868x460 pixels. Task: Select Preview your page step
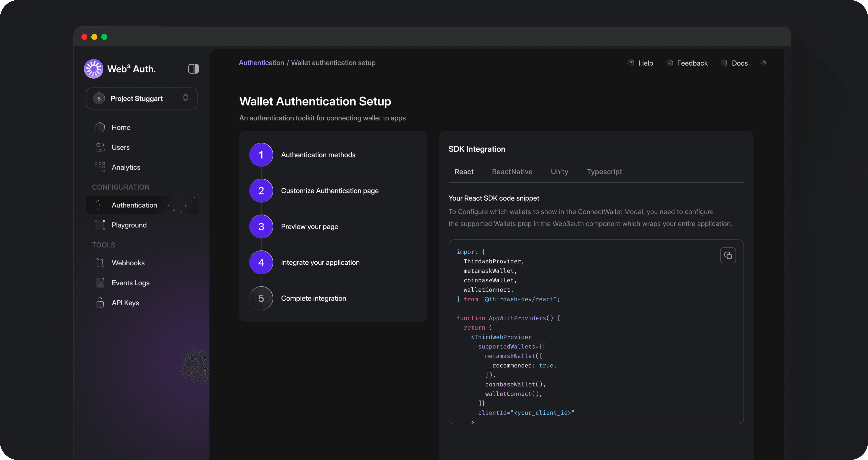tap(310, 227)
